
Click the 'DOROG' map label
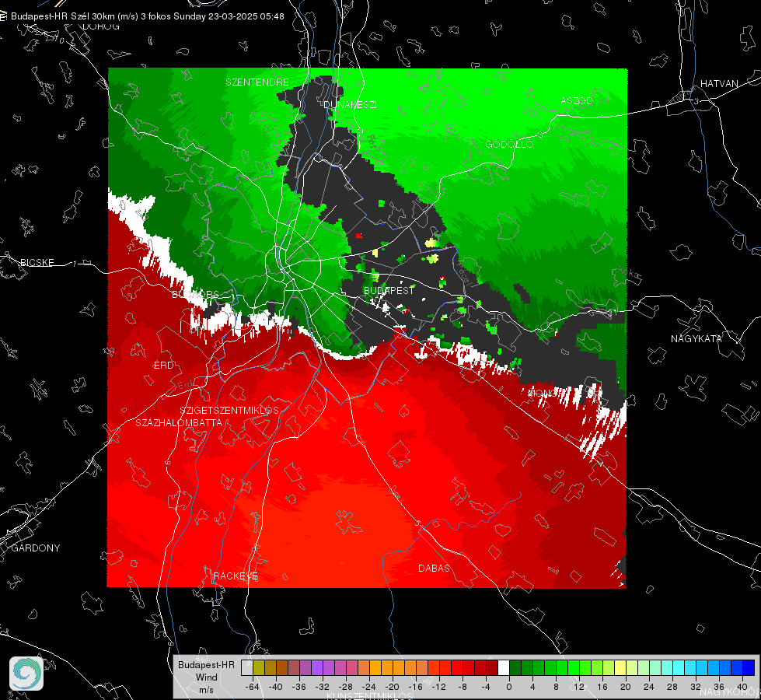pos(101,26)
